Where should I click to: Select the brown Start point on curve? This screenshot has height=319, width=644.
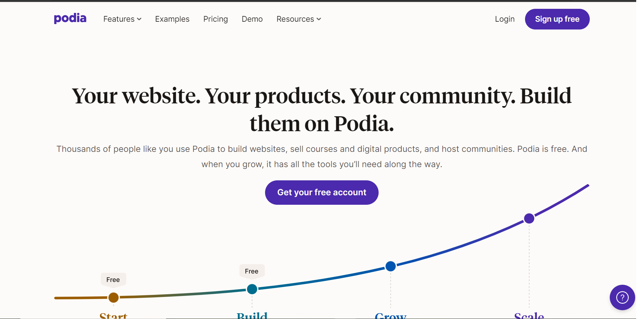[x=114, y=298]
